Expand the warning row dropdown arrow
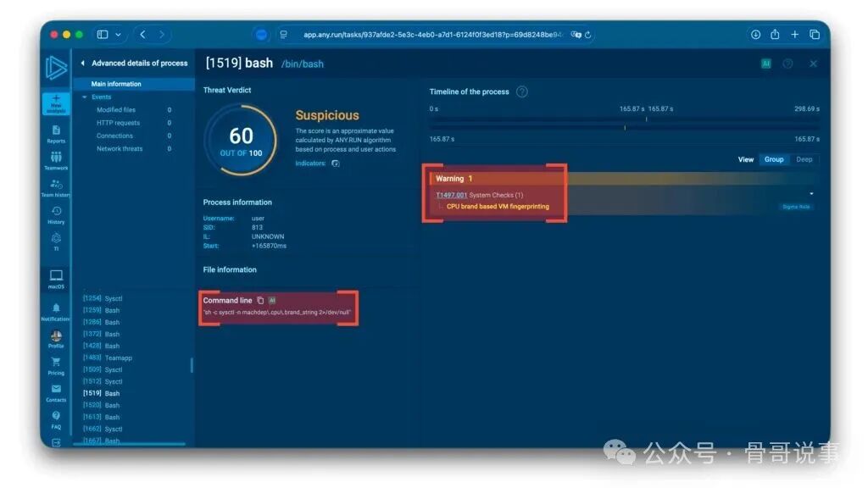Viewport: 868px width, 488px height. (811, 194)
